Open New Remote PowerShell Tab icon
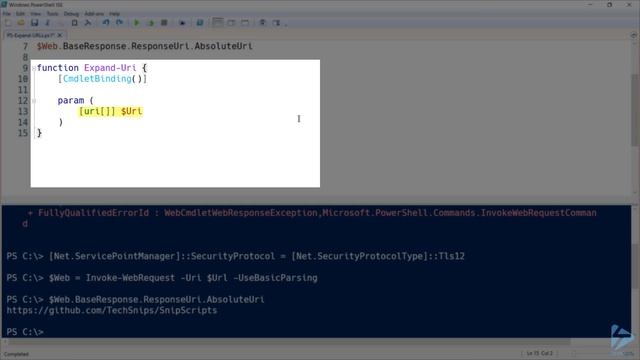640x360 pixels. [182, 23]
